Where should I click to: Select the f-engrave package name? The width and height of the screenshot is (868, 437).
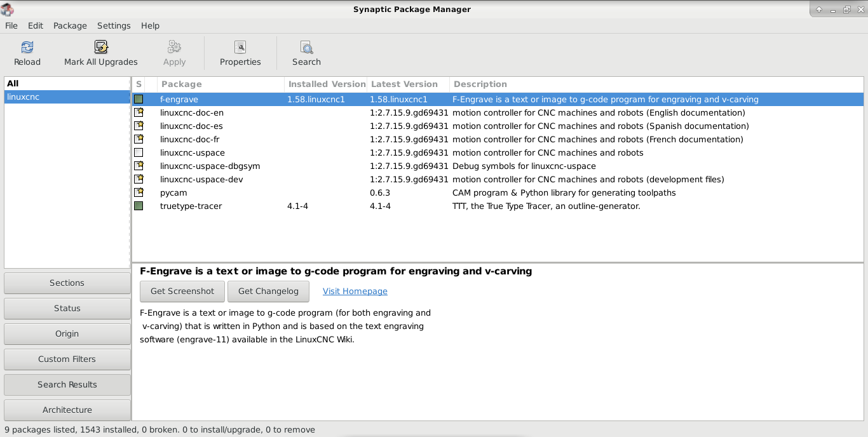click(x=179, y=100)
